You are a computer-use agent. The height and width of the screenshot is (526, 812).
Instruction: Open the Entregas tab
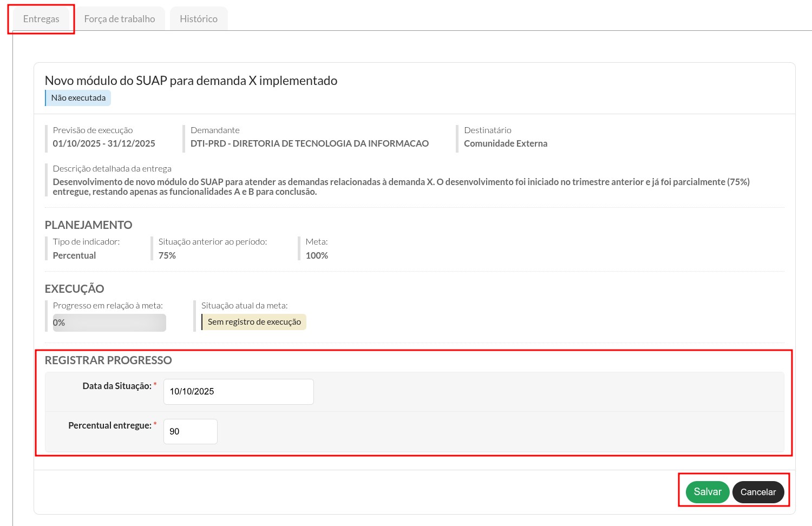pyautogui.click(x=41, y=19)
